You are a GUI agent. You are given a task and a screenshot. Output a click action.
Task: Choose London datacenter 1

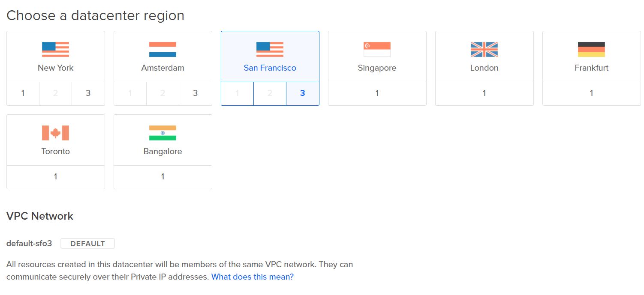point(484,93)
